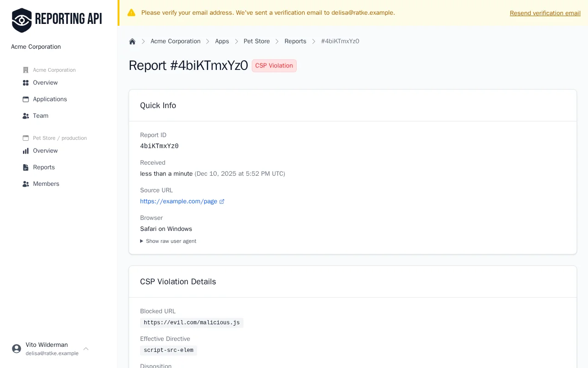Click the CSP Violation badge
The height and width of the screenshot is (368, 588).
click(x=274, y=66)
